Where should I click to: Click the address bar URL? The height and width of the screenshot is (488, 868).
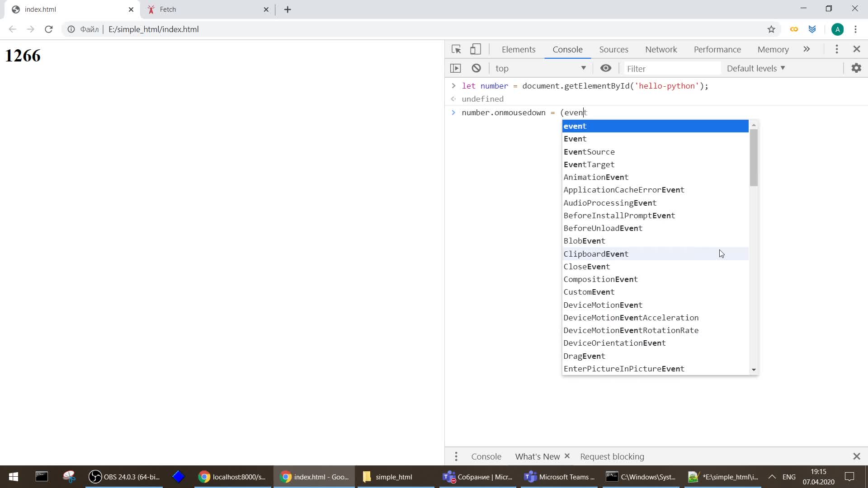pos(154,29)
